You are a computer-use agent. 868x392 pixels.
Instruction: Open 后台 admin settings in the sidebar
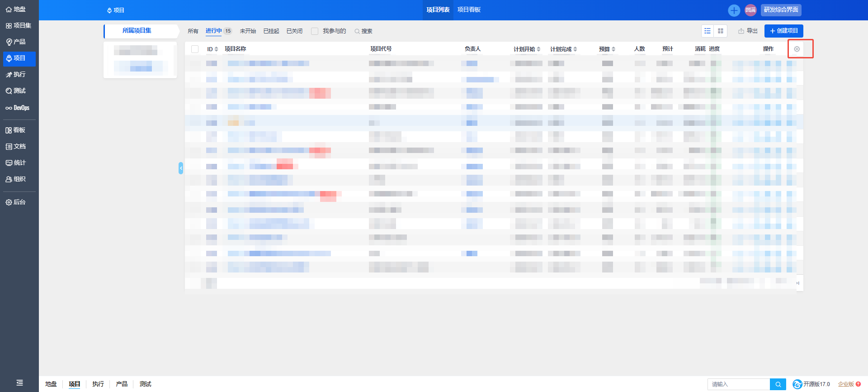[x=16, y=202]
